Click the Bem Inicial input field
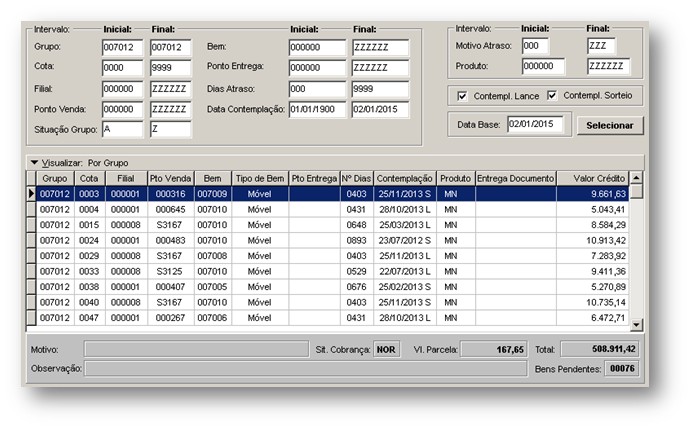 (317, 48)
